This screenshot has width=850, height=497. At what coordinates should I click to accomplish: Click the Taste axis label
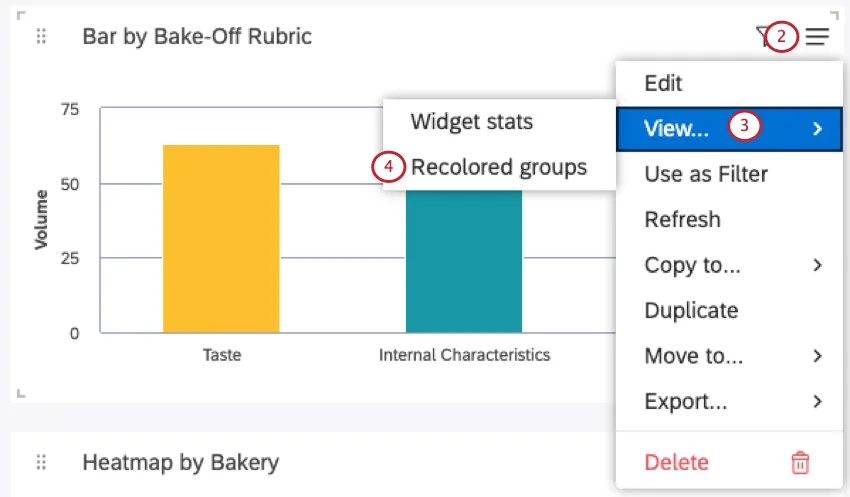click(221, 355)
